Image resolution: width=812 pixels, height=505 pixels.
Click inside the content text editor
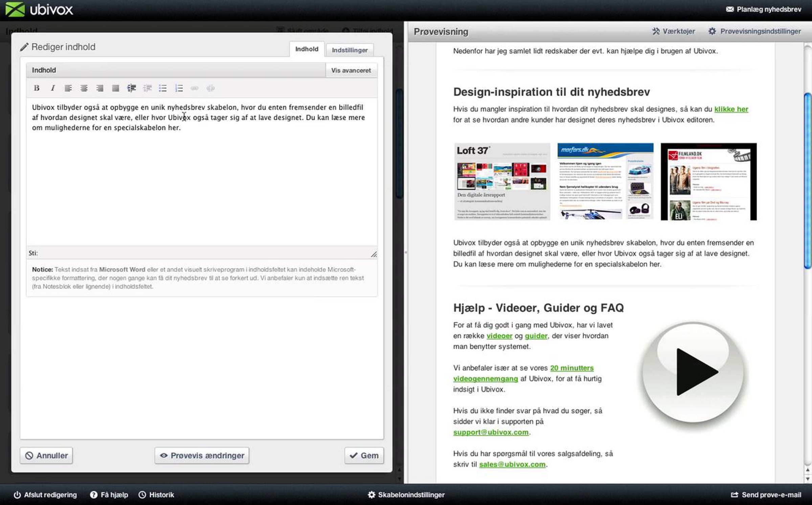[202, 172]
